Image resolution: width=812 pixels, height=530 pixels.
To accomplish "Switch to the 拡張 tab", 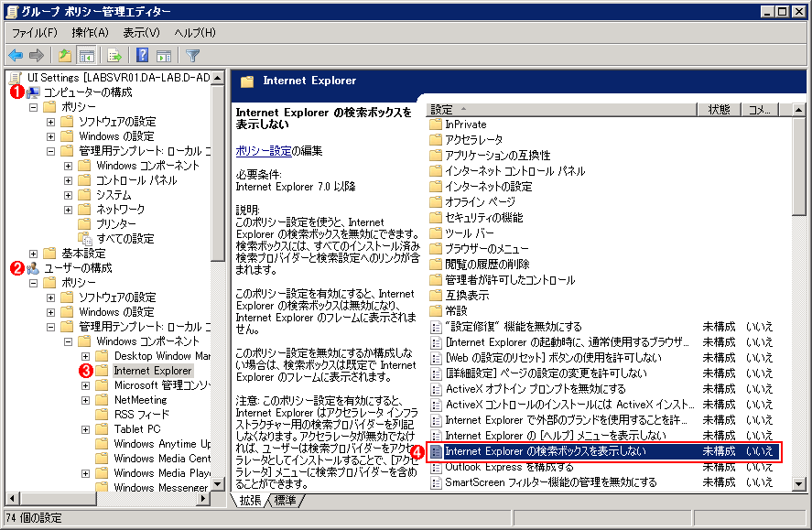I will [250, 500].
